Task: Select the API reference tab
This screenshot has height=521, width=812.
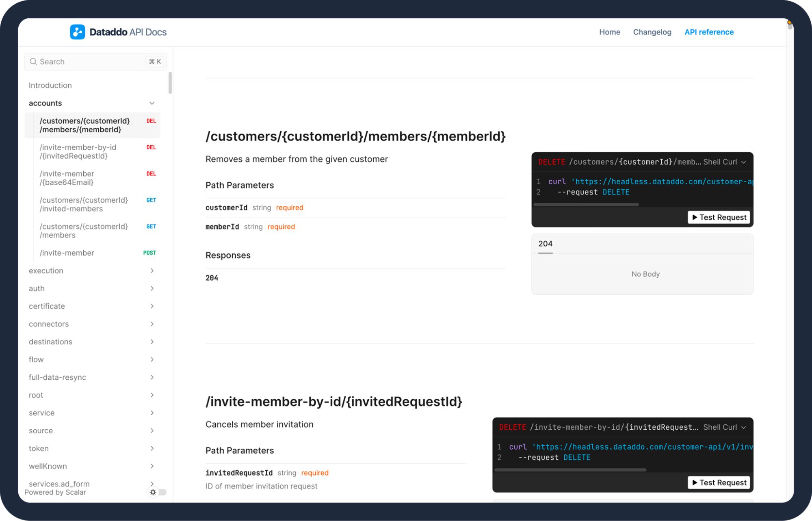Action: click(709, 32)
